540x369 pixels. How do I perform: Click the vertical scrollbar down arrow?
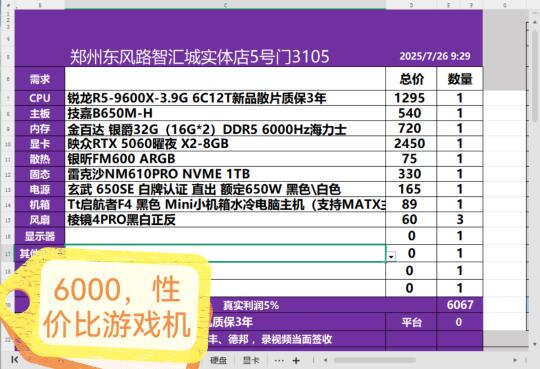(x=534, y=344)
